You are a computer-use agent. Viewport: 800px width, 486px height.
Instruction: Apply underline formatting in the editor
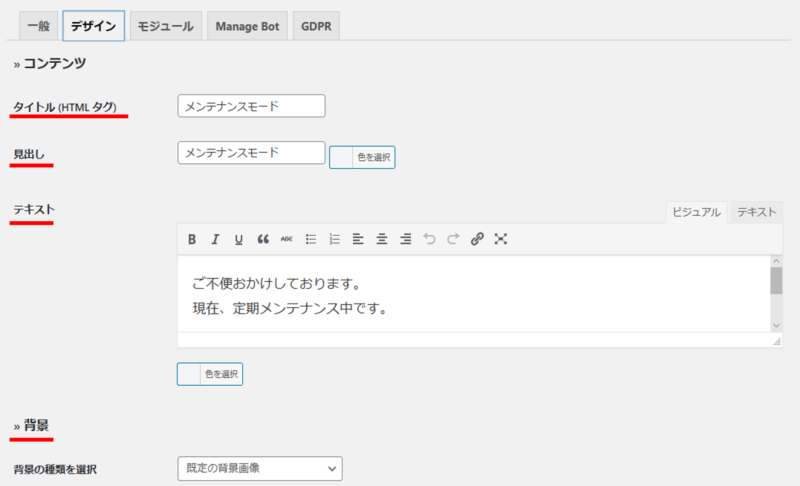pyautogui.click(x=239, y=239)
